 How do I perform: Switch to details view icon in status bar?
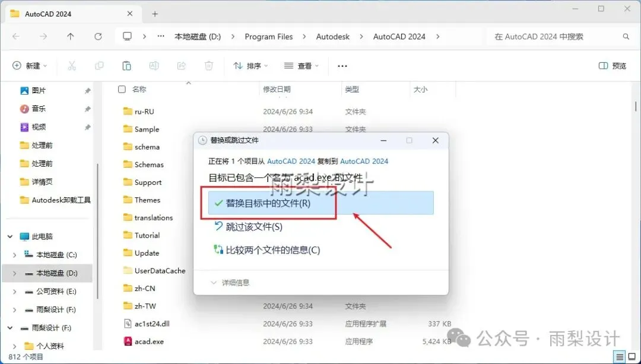(620, 357)
